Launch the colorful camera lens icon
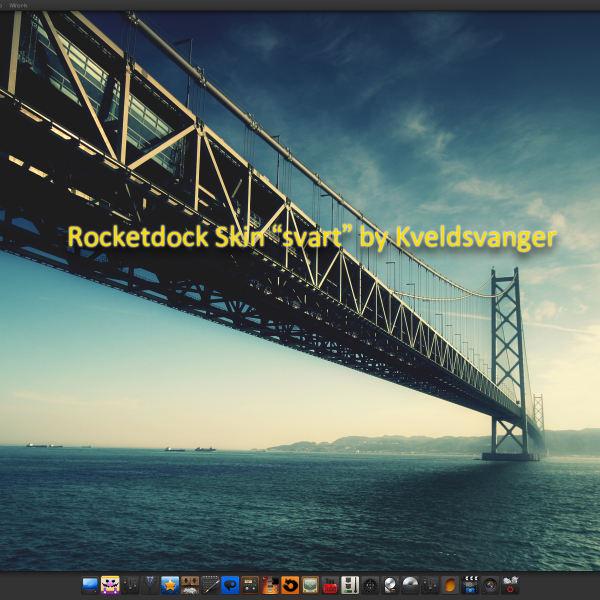This screenshot has height=600, width=600. (x=490, y=585)
